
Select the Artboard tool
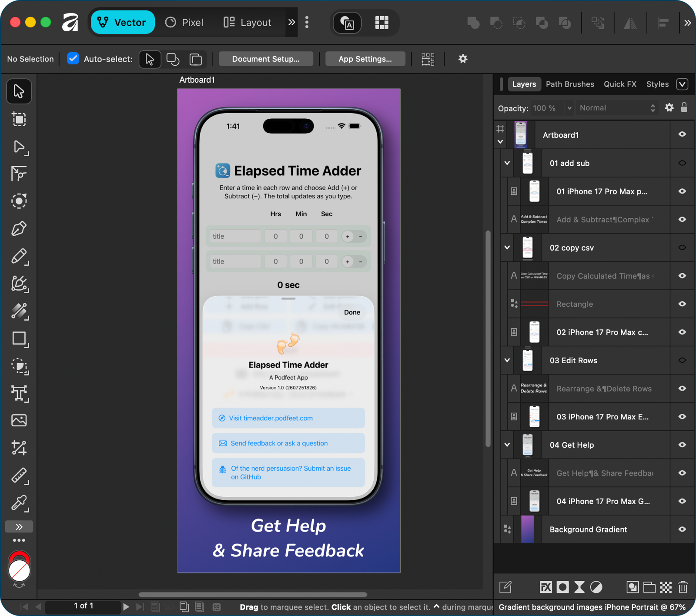click(x=19, y=119)
